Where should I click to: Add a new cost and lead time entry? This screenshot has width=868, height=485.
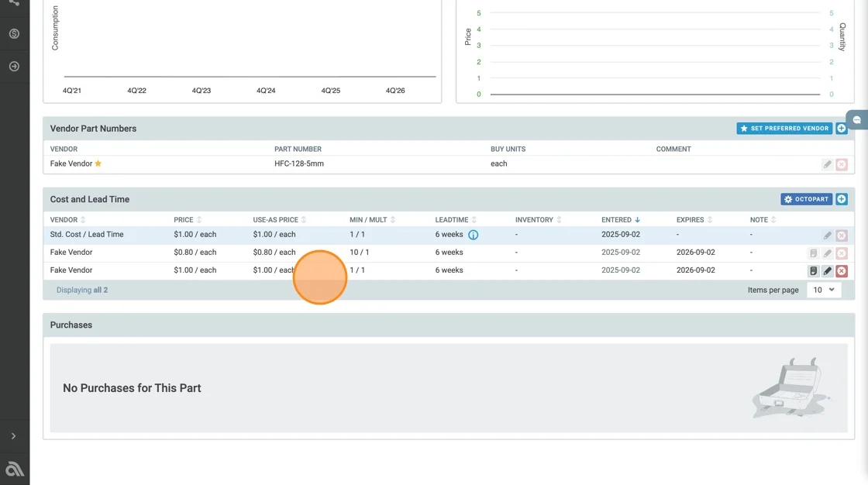point(842,199)
